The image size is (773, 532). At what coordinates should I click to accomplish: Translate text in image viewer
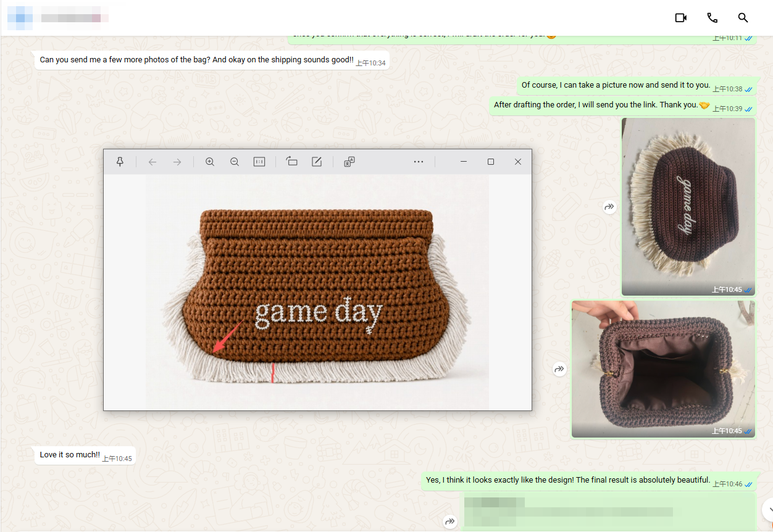click(349, 162)
